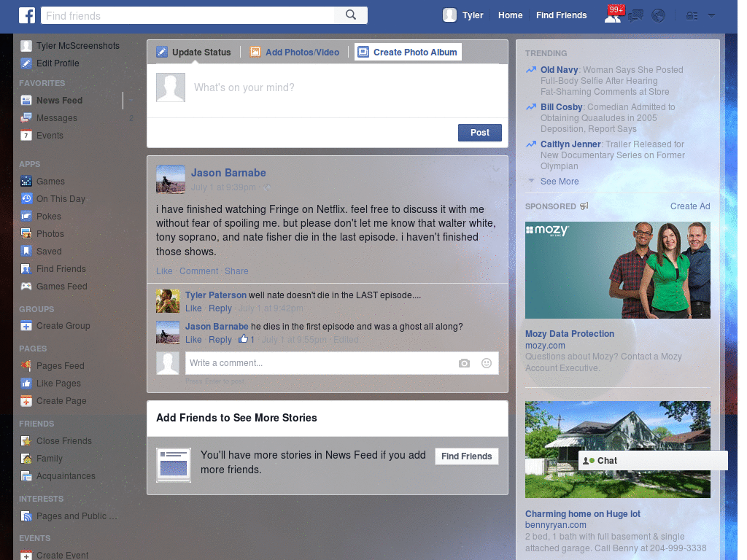Click the Edit Profile pencil icon

tap(26, 63)
